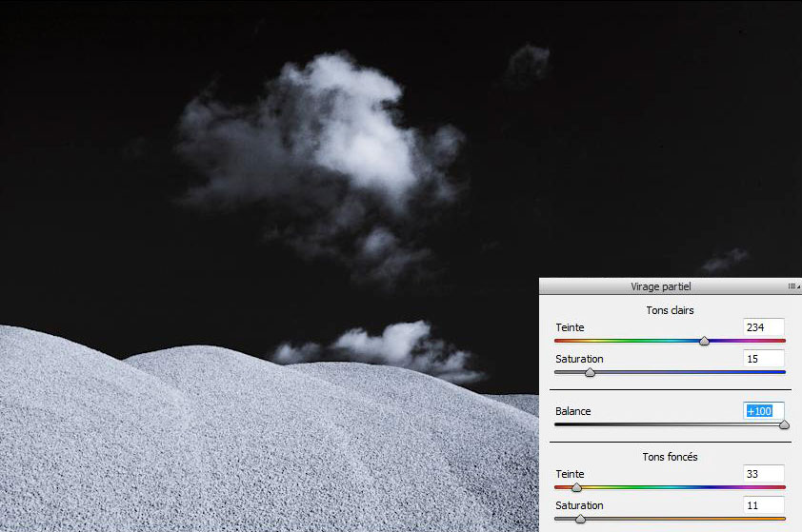Click the Balance slider handle
The height and width of the screenshot is (532, 802).
784,424
